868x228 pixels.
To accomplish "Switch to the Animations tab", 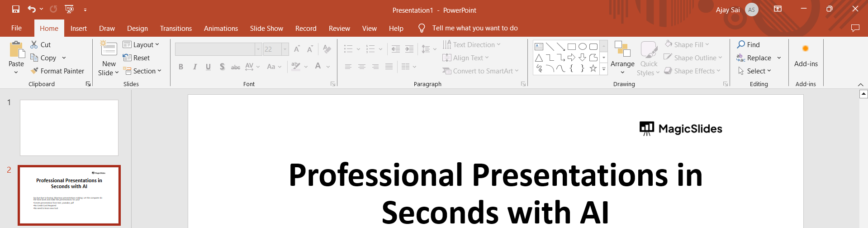I will point(221,28).
